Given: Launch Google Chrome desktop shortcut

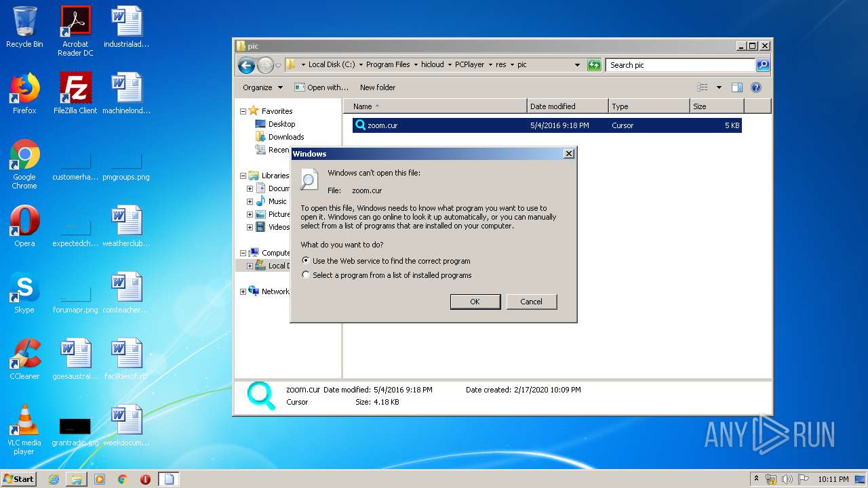Looking at the screenshot, I should (24, 164).
